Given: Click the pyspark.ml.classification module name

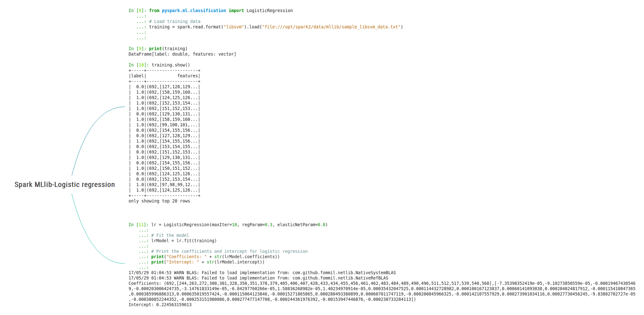Looking at the screenshot, I should (194, 11).
